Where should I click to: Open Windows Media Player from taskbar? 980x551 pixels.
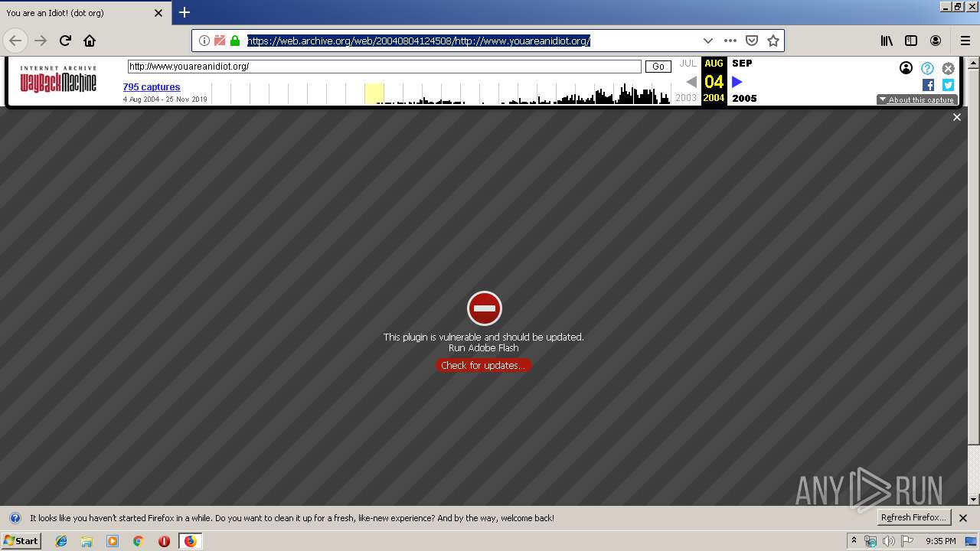tap(113, 541)
